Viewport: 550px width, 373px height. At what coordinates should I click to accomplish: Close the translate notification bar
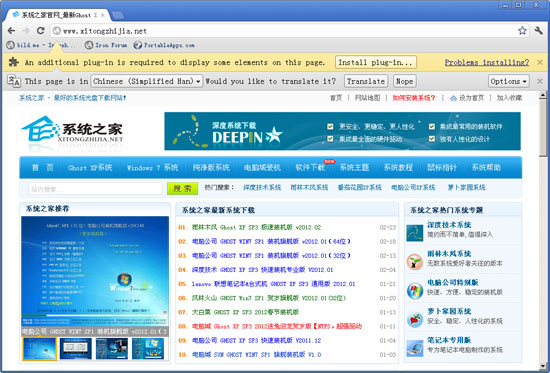(x=540, y=81)
